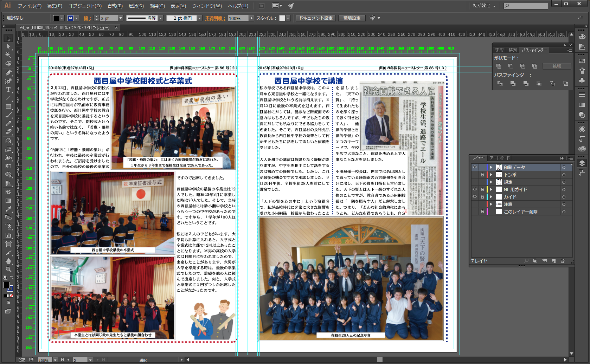Screen dimensions: 590x364
Task: Click the 環境設定 button
Action: tap(352, 18)
